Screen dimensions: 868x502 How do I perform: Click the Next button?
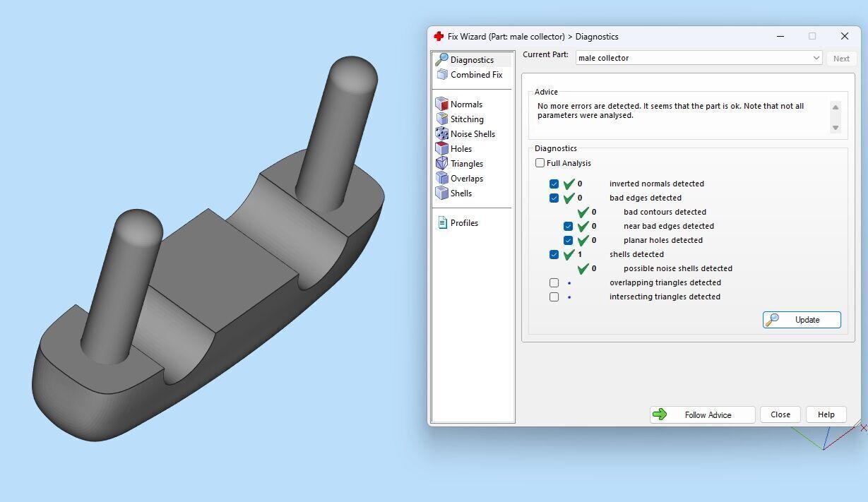pos(841,59)
